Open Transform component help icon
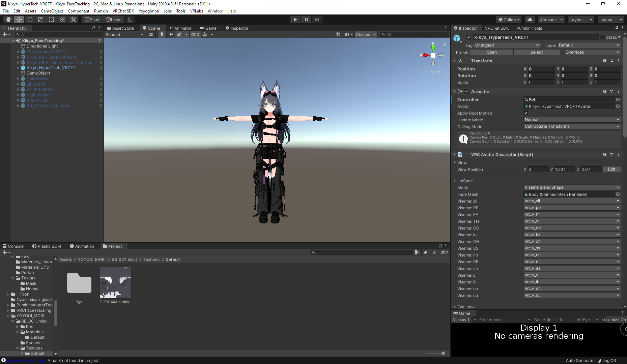 [605, 61]
